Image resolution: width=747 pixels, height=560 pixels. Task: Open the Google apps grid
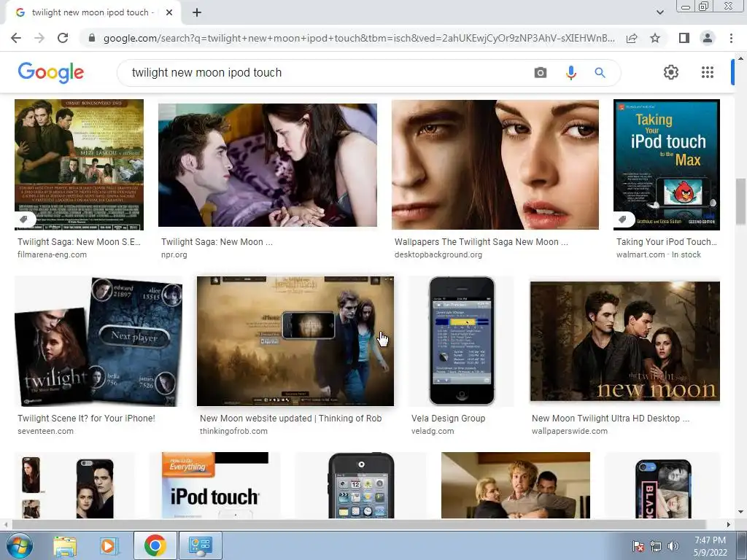(x=708, y=72)
